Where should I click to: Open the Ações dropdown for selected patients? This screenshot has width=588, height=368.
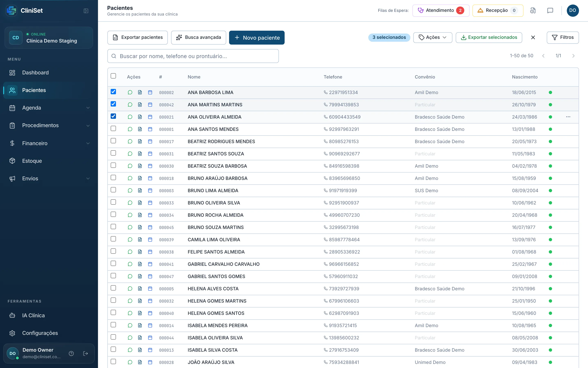pos(432,37)
